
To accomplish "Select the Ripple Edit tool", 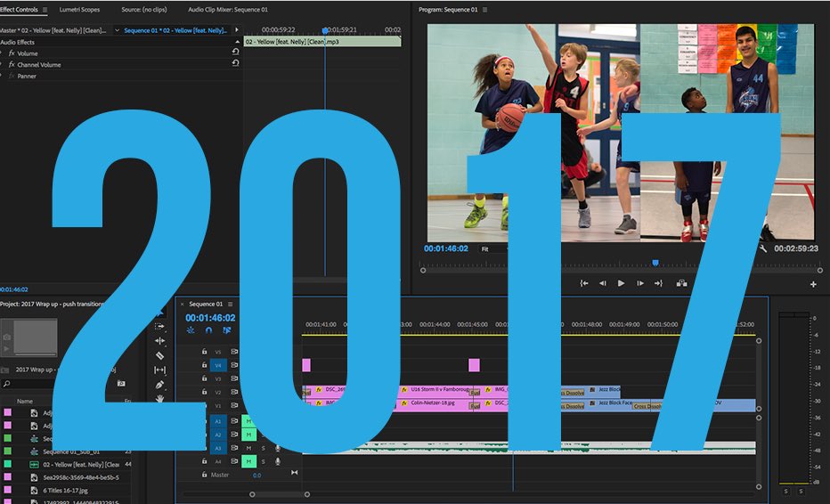I will [x=160, y=341].
